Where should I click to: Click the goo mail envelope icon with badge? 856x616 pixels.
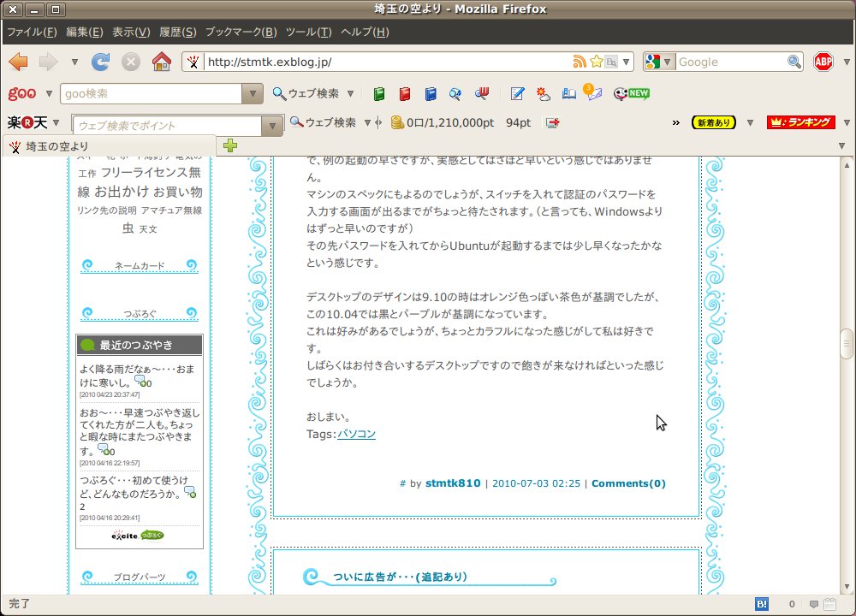tap(591, 92)
